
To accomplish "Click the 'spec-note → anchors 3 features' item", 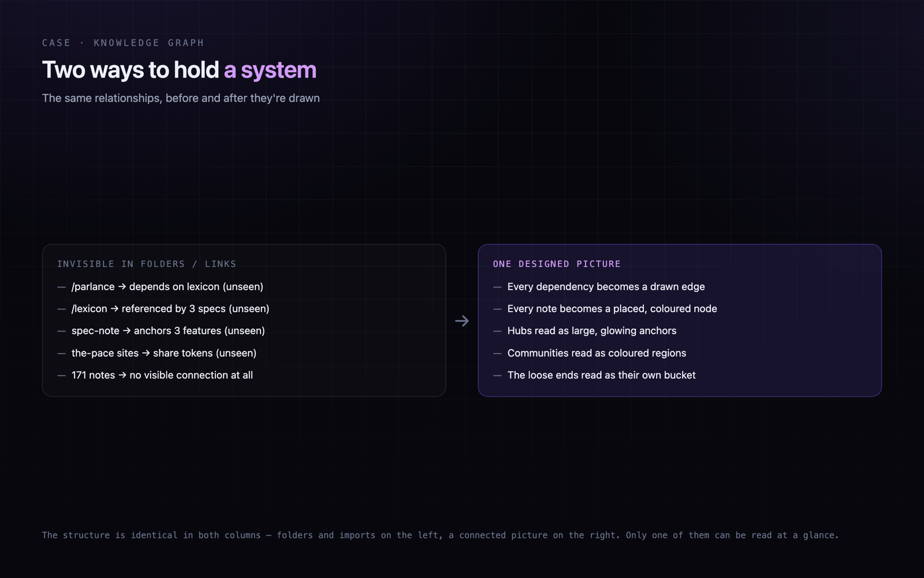I will [x=168, y=331].
